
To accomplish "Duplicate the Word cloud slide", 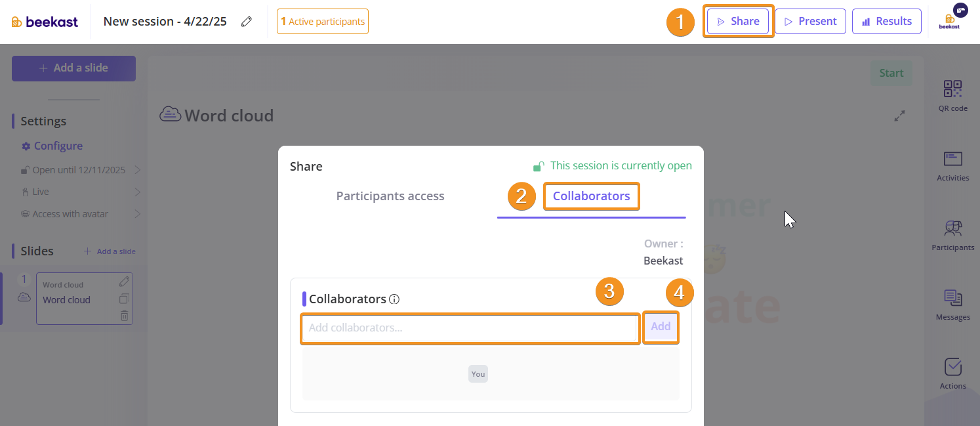I will 125,299.
